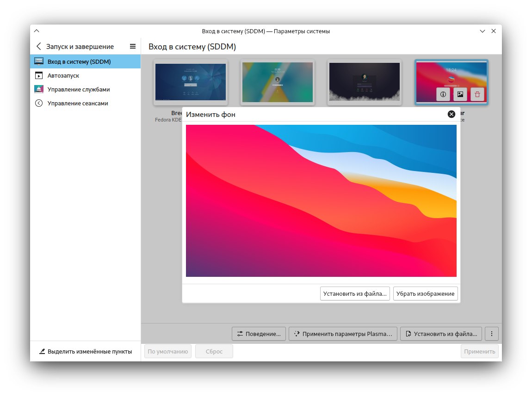Image resolution: width=532 pixels, height=397 pixels.
Task: Click Выделить изменённые пункты
Action: point(86,352)
